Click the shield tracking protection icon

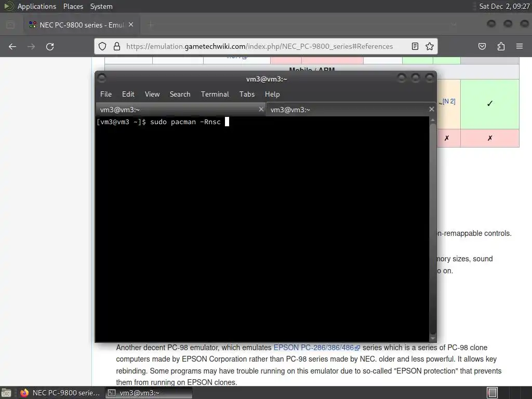coord(102,46)
